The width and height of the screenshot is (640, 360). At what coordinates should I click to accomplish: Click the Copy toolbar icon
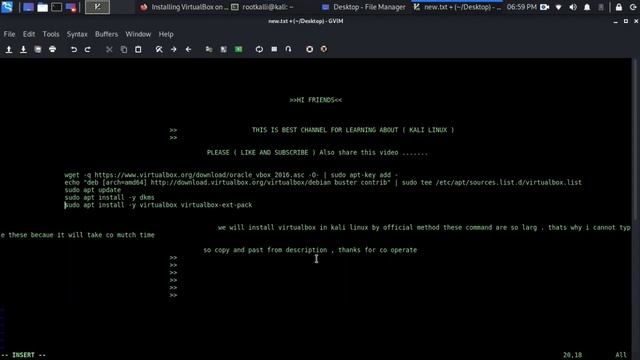click(x=124, y=49)
